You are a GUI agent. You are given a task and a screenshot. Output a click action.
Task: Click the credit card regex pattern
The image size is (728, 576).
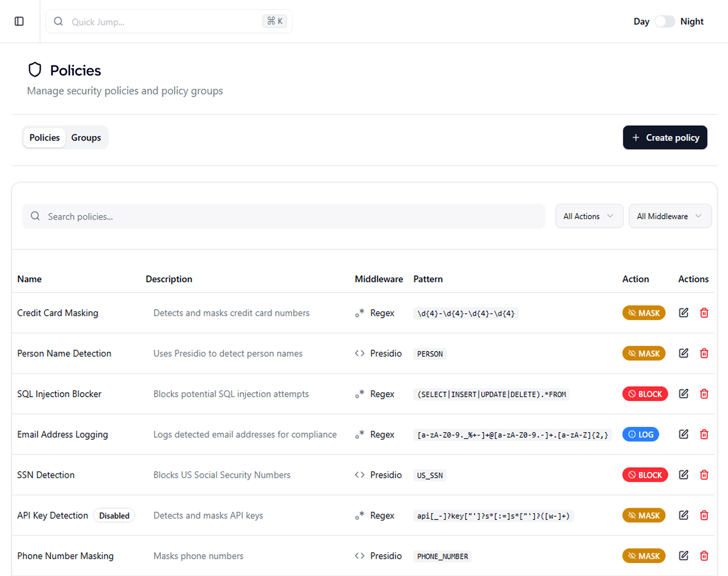coord(466,313)
